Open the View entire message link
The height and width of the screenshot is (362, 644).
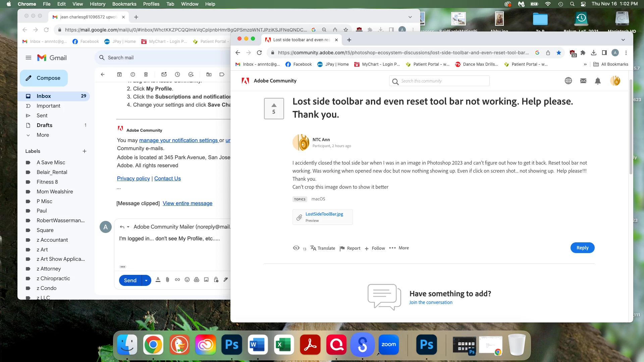(187, 203)
